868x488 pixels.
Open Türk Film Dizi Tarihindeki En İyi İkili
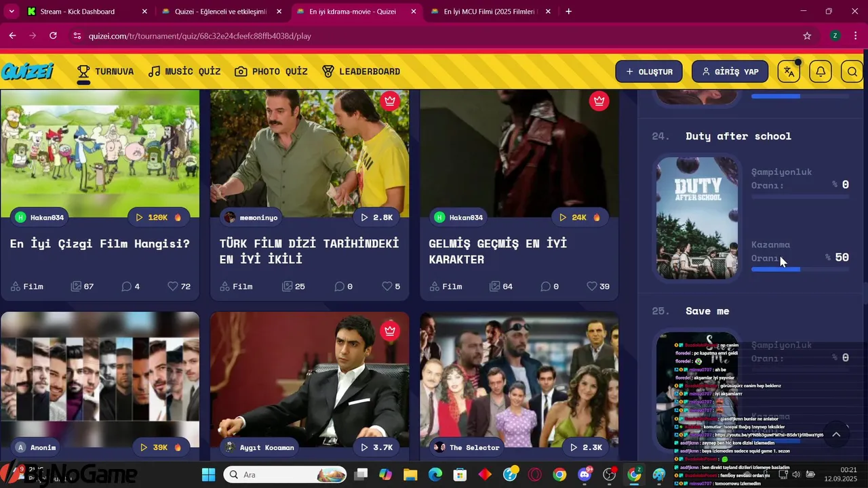[309, 251]
